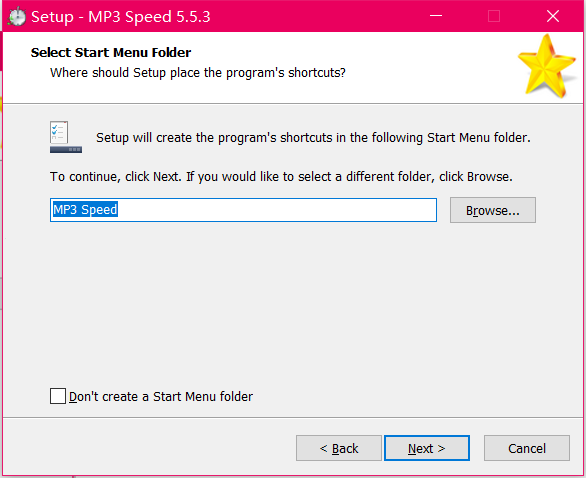Click the yellow star wizard image
Screen dimensions: 586x478
[x=546, y=66]
